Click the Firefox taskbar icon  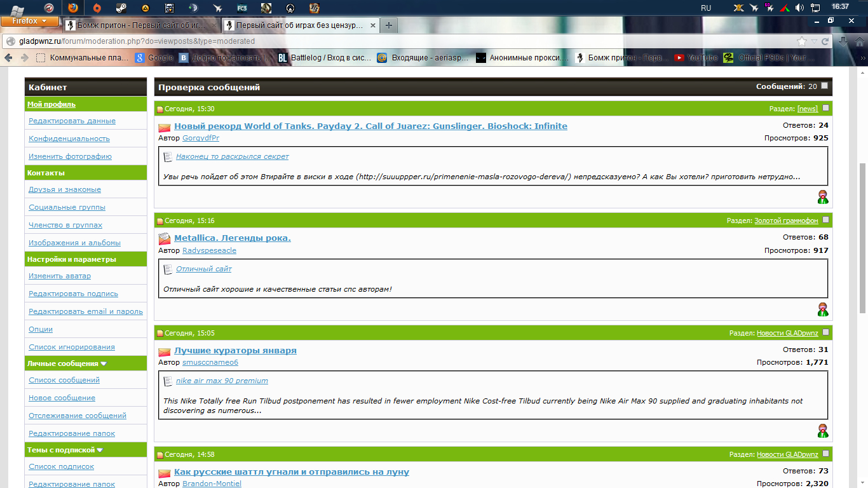72,8
